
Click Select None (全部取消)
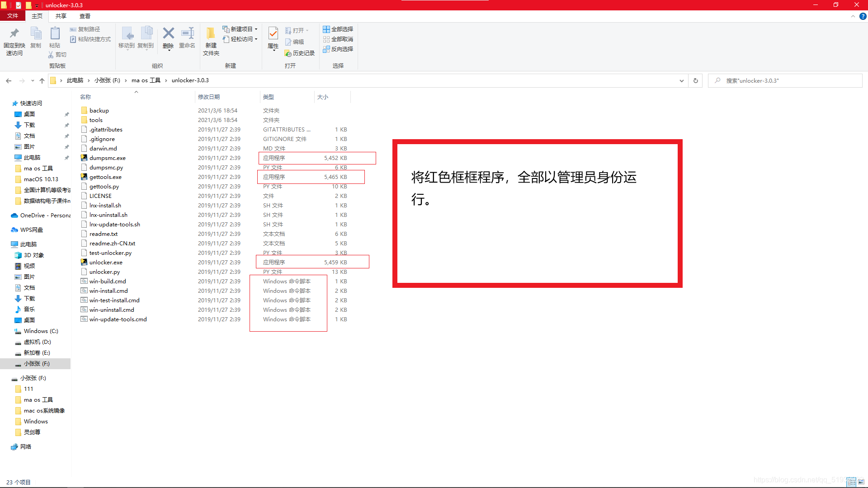click(x=338, y=39)
